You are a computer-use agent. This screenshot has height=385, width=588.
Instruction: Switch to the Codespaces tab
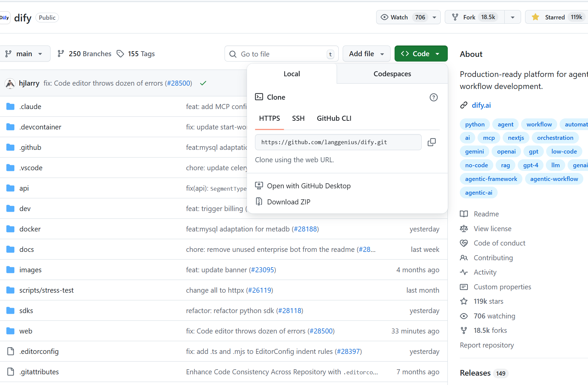(x=392, y=74)
